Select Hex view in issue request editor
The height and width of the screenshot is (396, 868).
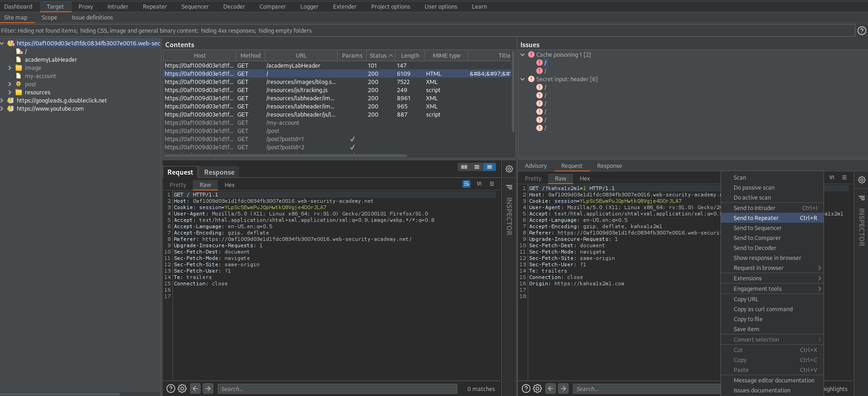[585, 178]
